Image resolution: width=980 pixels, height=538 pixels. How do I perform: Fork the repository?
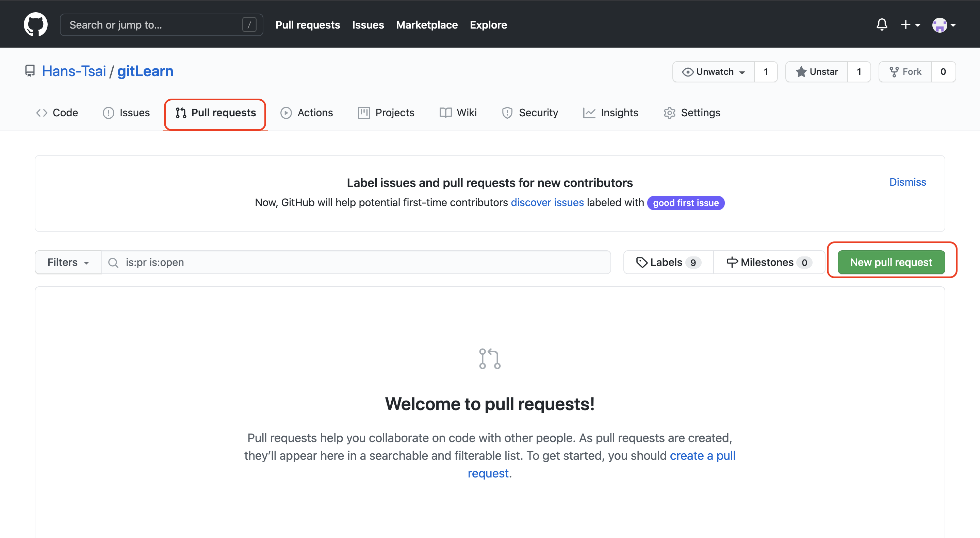click(905, 71)
